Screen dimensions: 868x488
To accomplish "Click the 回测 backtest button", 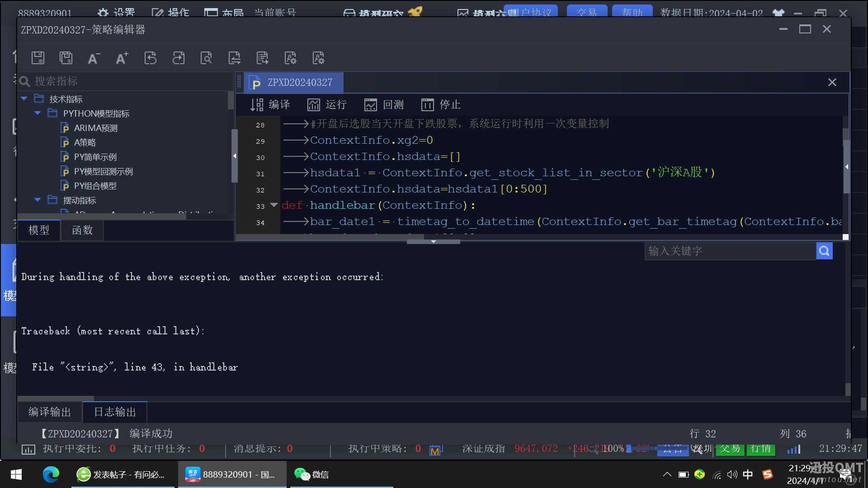I will pyautogui.click(x=384, y=105).
